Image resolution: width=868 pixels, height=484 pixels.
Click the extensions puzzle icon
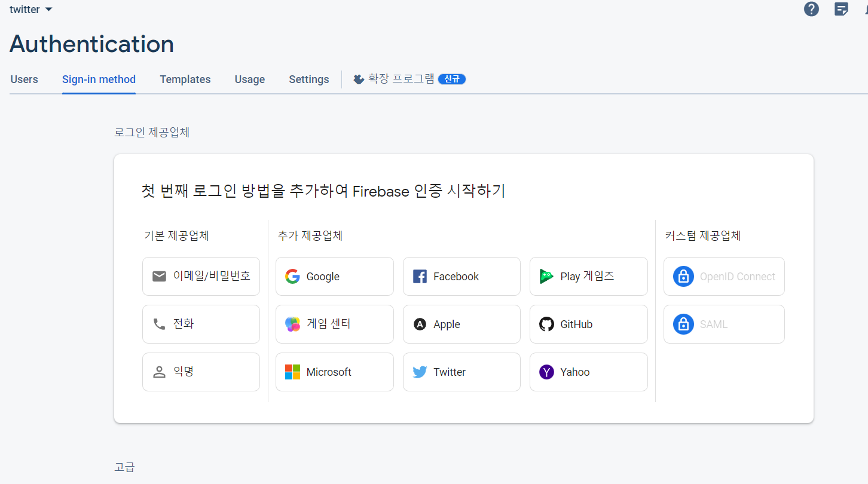pos(359,79)
